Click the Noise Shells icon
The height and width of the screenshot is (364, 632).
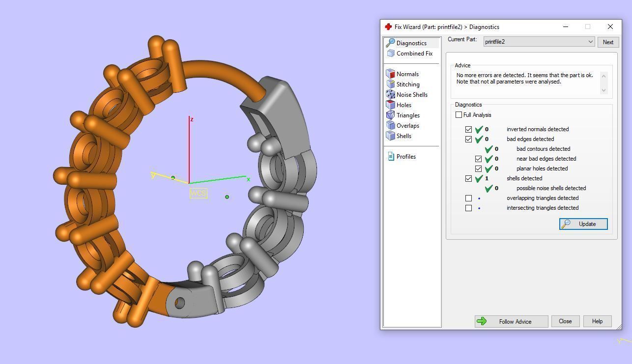tap(391, 94)
